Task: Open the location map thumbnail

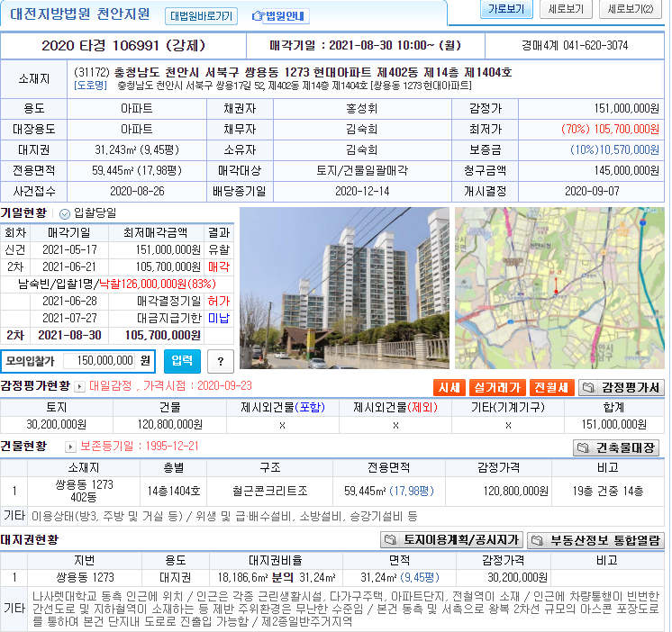Action: click(x=559, y=288)
